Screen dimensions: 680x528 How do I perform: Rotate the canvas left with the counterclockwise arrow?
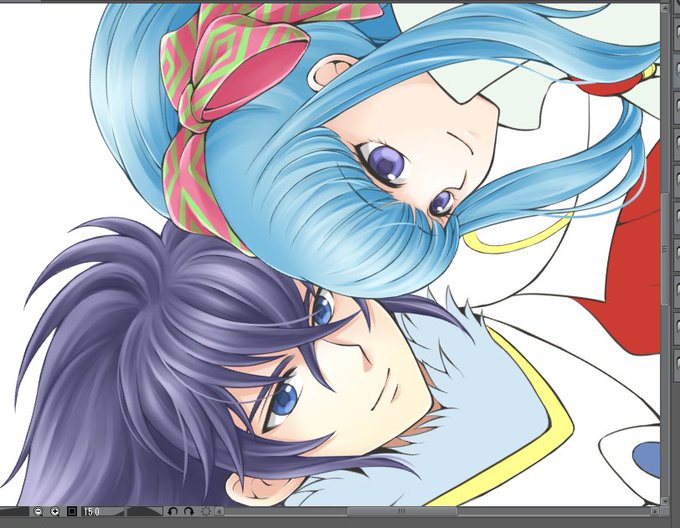pyautogui.click(x=173, y=512)
